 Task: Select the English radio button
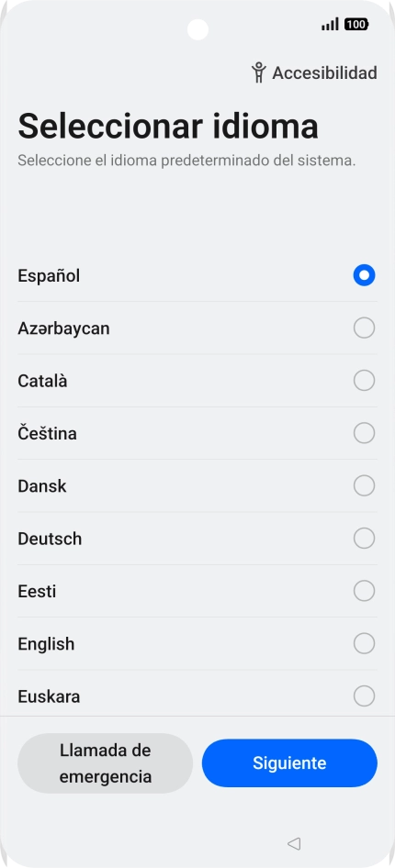coord(364,643)
